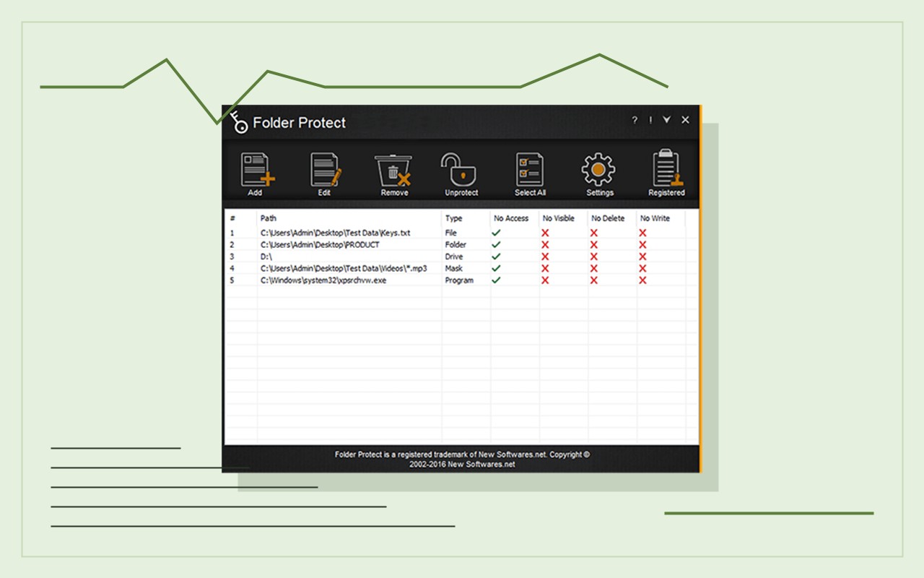Screen dimensions: 924x578
Task: Select the D:\ drive path entry
Action: tap(266, 256)
